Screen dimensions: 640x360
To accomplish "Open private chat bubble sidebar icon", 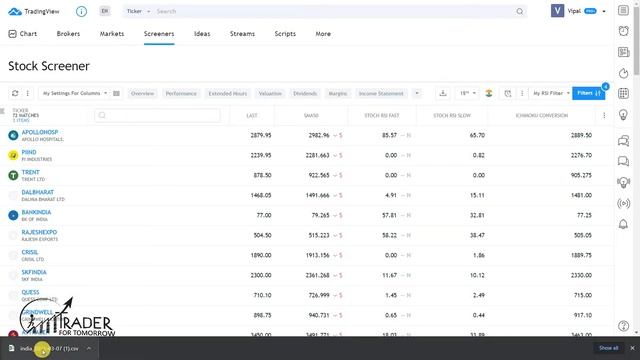I will (623, 161).
